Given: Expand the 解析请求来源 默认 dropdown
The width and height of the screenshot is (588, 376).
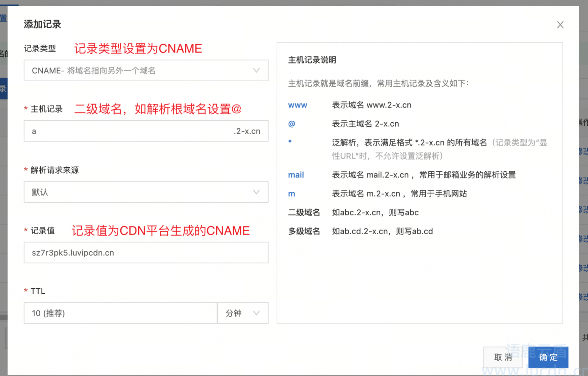Looking at the screenshot, I should pyautogui.click(x=146, y=192).
